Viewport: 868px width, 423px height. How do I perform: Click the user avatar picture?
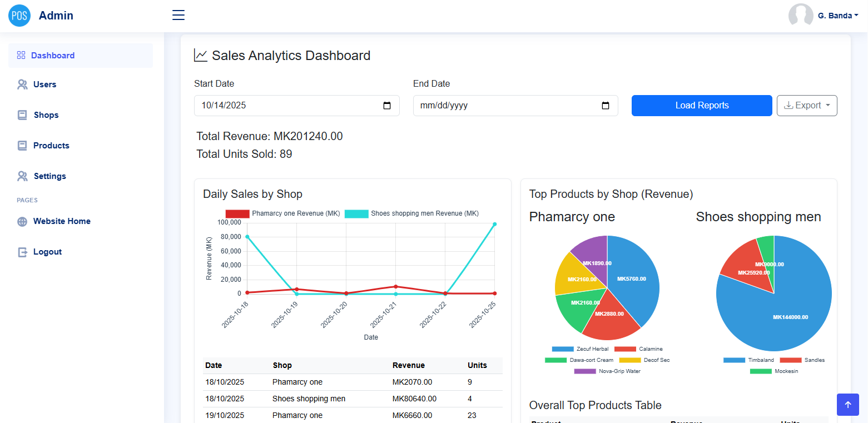click(801, 15)
